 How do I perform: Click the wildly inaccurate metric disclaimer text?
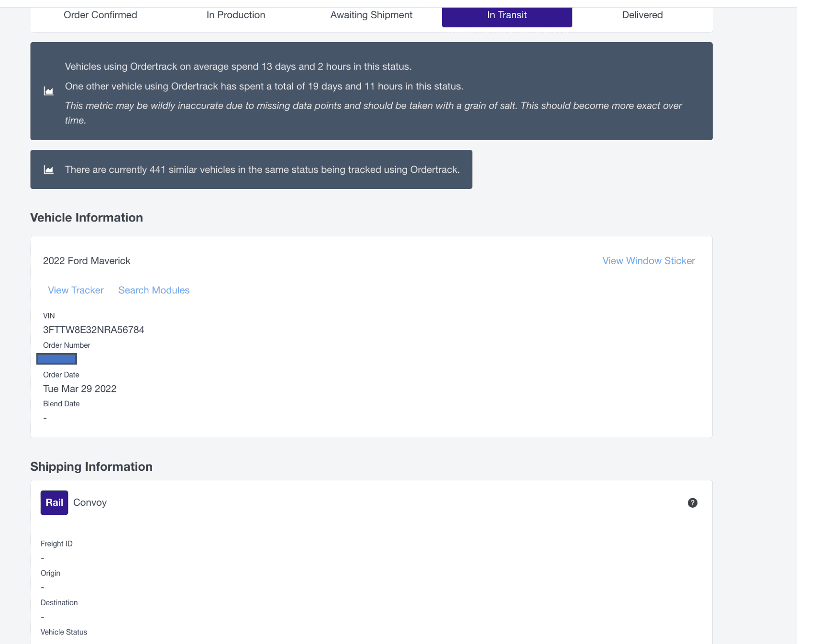[374, 113]
